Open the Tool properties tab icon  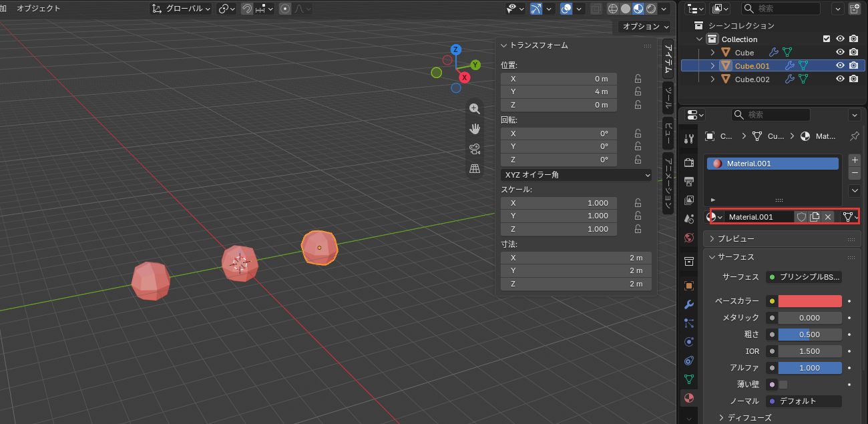pyautogui.click(x=689, y=138)
